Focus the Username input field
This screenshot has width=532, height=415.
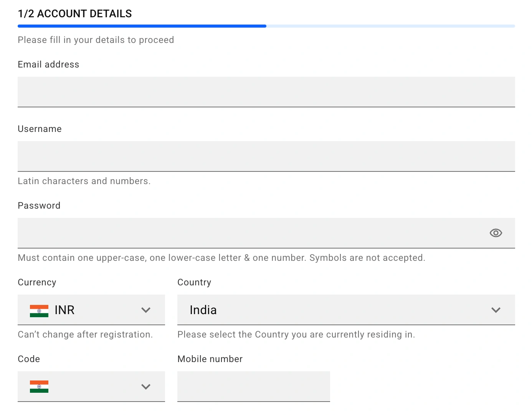266,156
